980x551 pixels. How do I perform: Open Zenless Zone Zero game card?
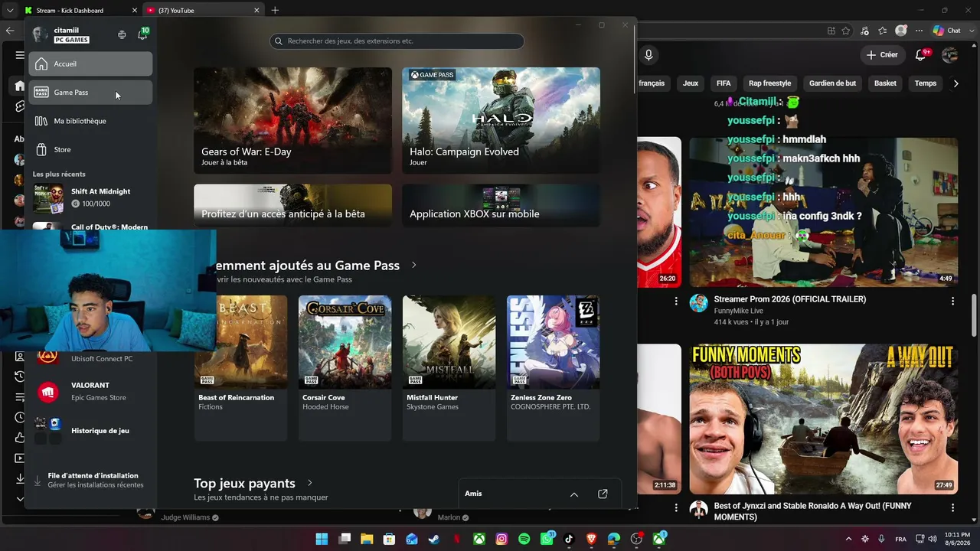pyautogui.click(x=553, y=367)
